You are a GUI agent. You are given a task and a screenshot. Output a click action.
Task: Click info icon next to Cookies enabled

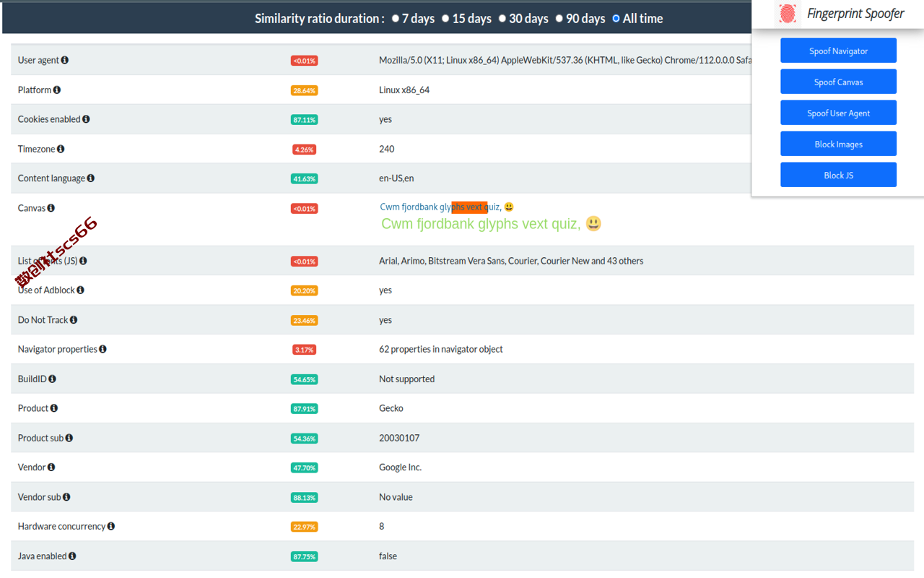tap(86, 119)
